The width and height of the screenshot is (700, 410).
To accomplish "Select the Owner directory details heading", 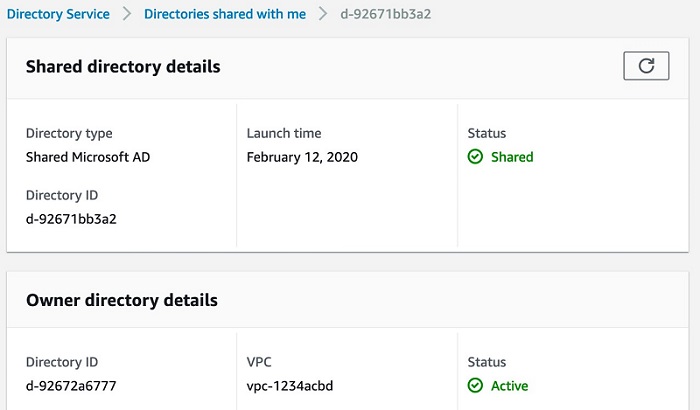I will [x=122, y=300].
